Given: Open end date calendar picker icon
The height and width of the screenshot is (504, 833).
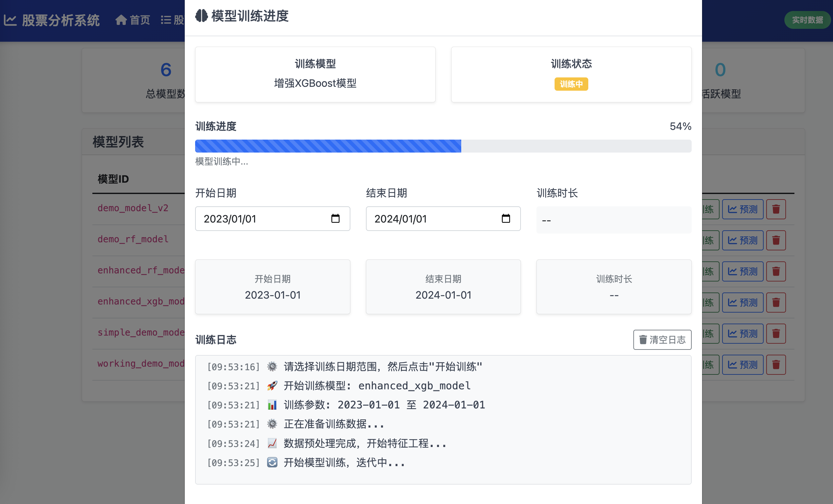Looking at the screenshot, I should pyautogui.click(x=505, y=219).
